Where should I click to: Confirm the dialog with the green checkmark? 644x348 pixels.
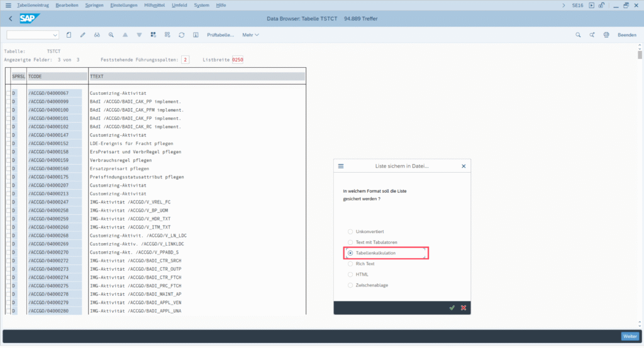pyautogui.click(x=452, y=308)
